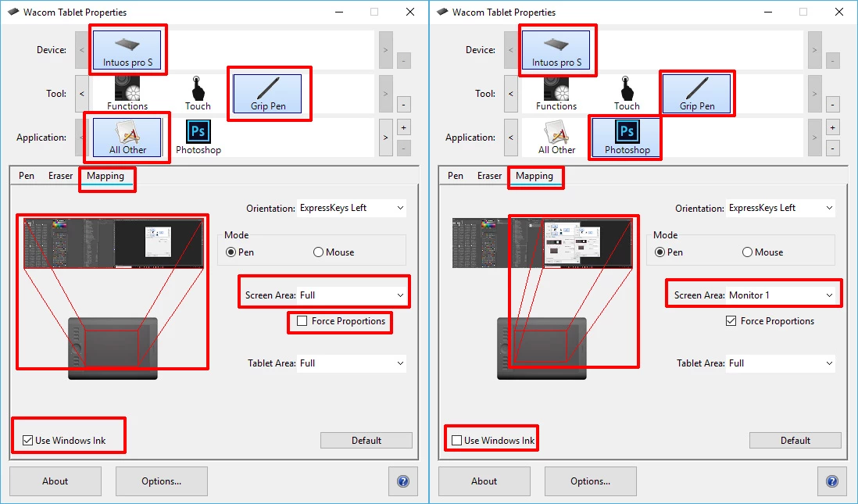Add application with plus button, right window
858x504 pixels.
(832, 128)
